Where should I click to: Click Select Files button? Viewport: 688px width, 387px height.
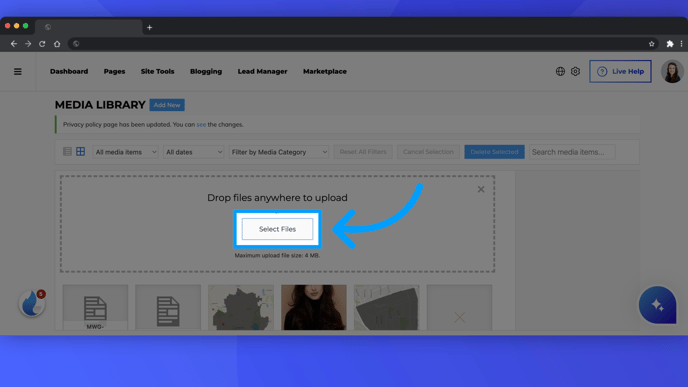click(x=277, y=229)
